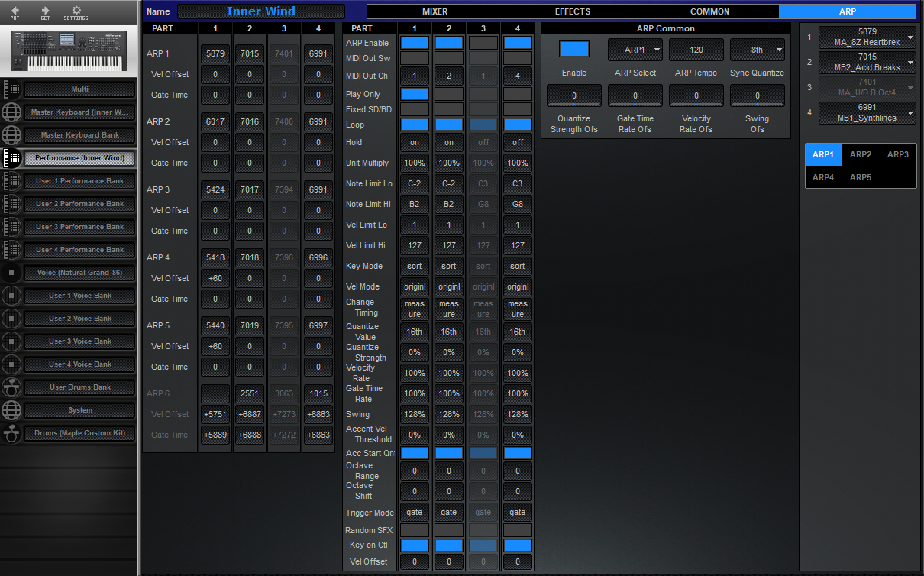
Task: Select the Multi keyboard icon in the sidebar
Action: point(11,89)
